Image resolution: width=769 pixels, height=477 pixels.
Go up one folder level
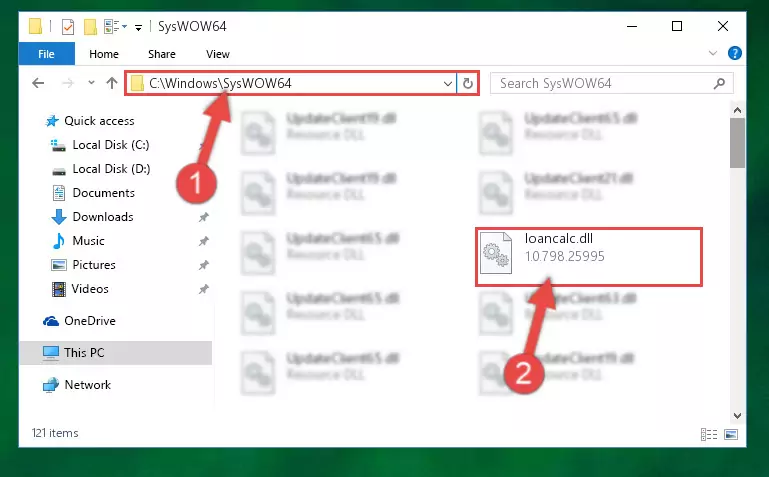pyautogui.click(x=112, y=83)
